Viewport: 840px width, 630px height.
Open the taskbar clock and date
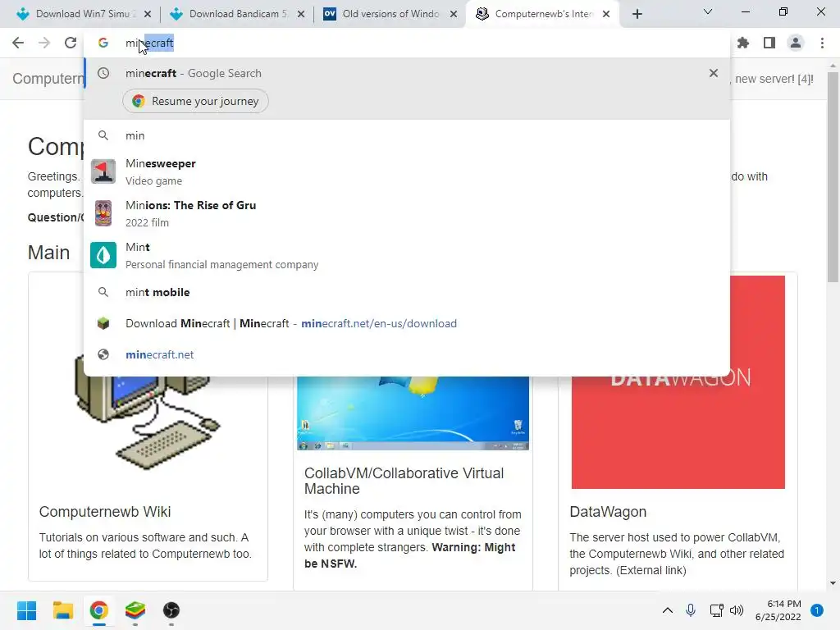[778, 610]
